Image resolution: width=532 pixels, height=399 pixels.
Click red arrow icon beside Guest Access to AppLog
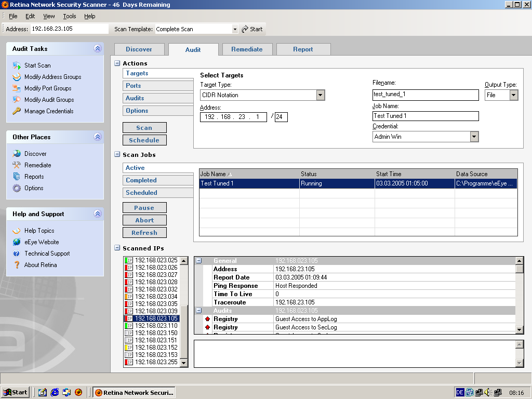tap(208, 319)
